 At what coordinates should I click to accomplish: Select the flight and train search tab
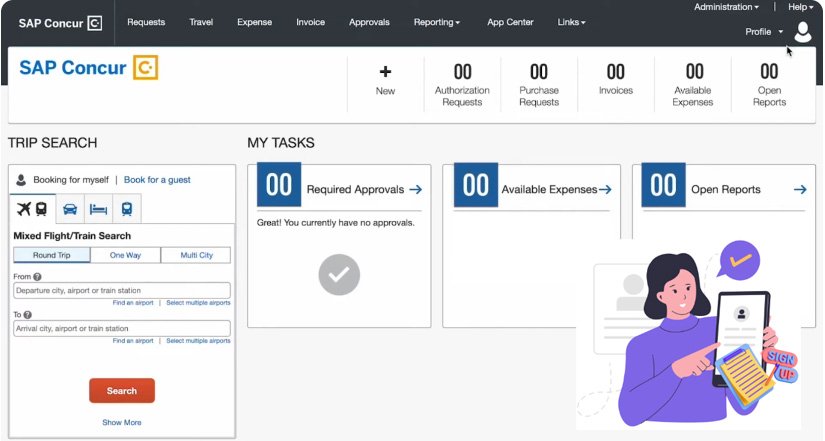32,209
